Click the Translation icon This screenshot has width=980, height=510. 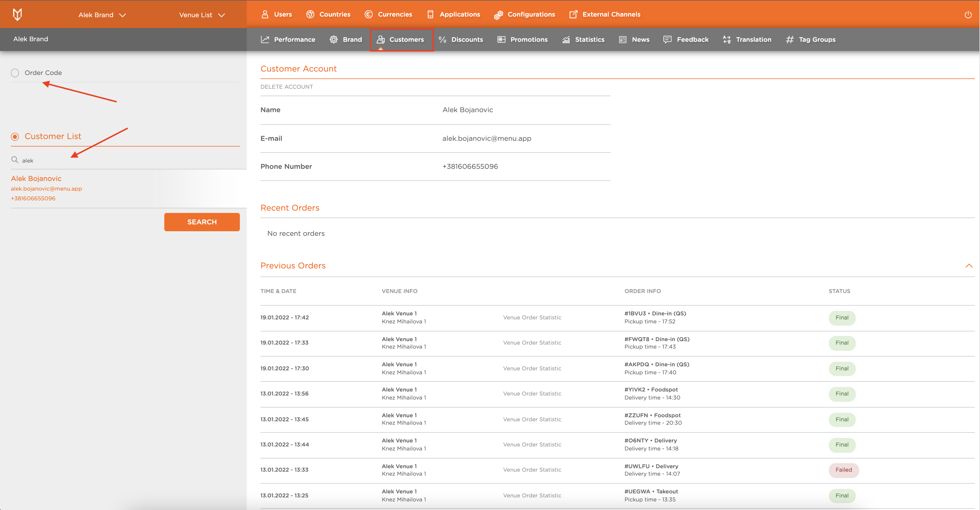point(727,39)
